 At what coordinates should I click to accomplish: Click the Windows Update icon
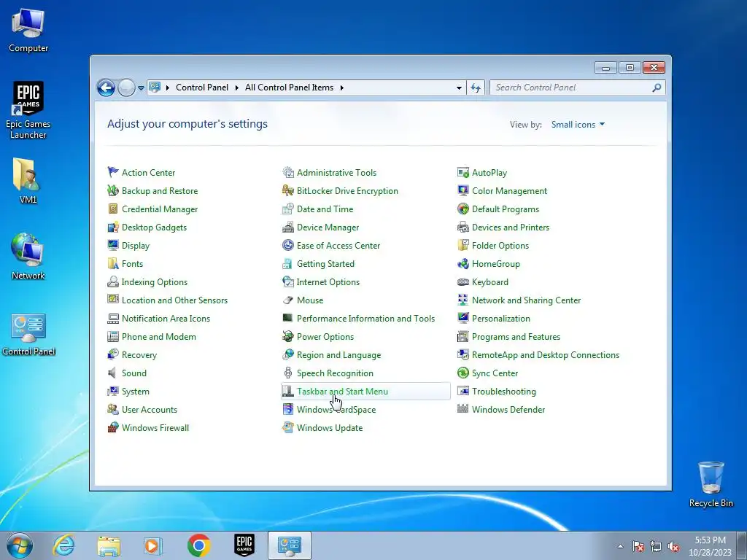(287, 427)
